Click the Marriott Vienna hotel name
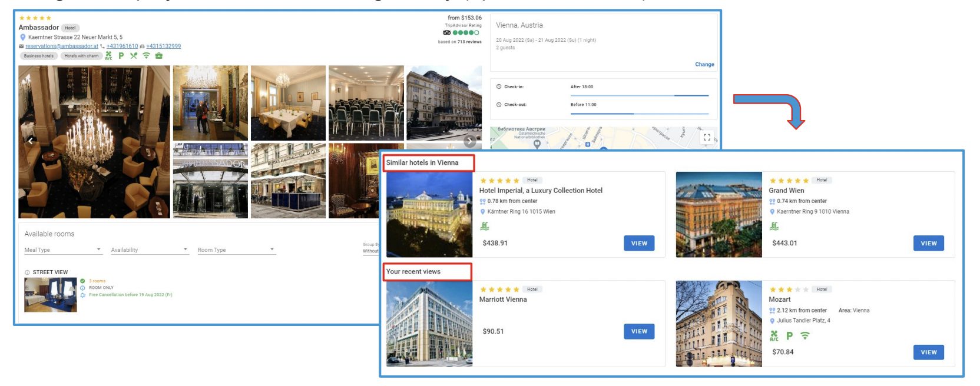The height and width of the screenshot is (386, 980). coord(503,300)
